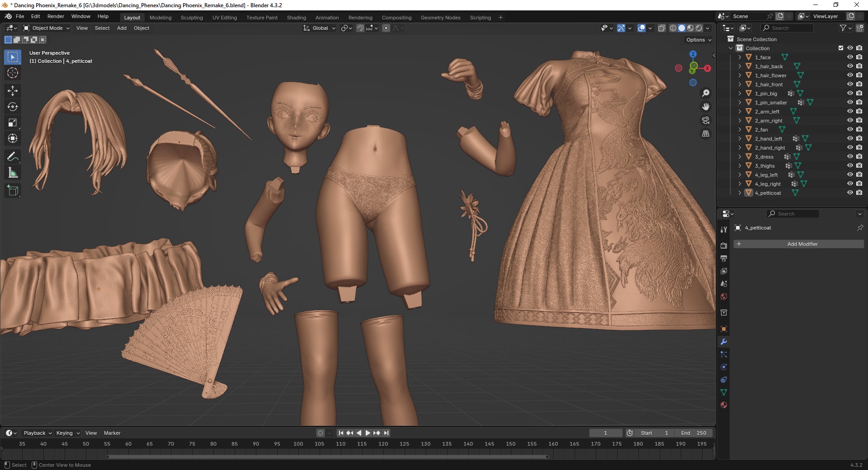The width and height of the screenshot is (868, 470).
Task: Open the Render menu
Action: [56, 16]
